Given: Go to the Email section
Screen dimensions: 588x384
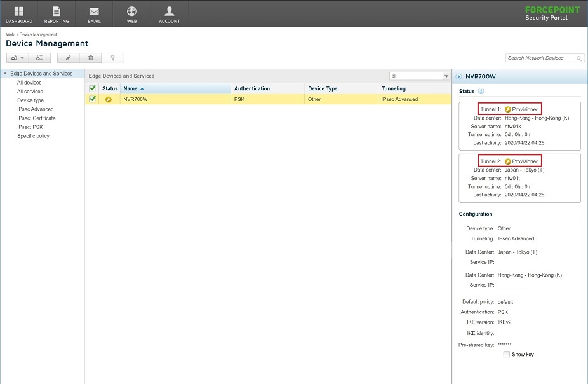Looking at the screenshot, I should pyautogui.click(x=94, y=14).
